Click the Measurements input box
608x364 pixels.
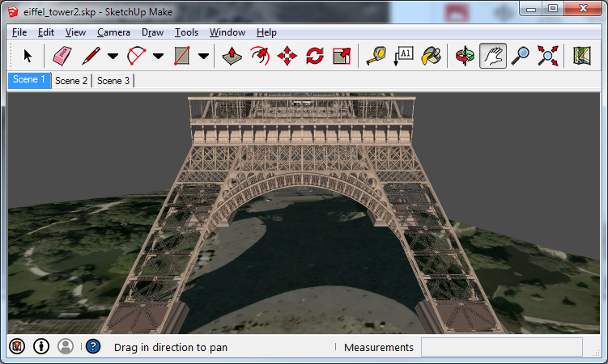502,347
